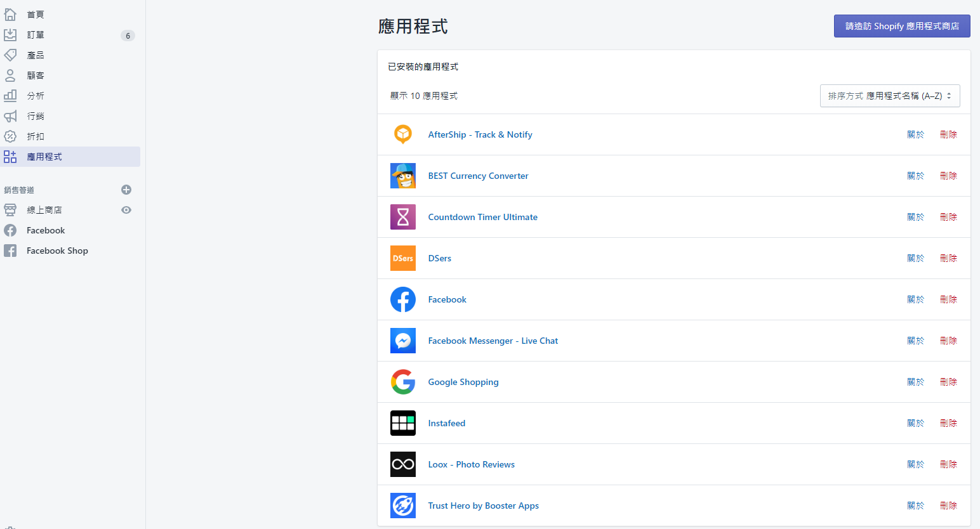
Task: Click the Discounts (折扣) percent badge icon
Action: [x=10, y=136]
